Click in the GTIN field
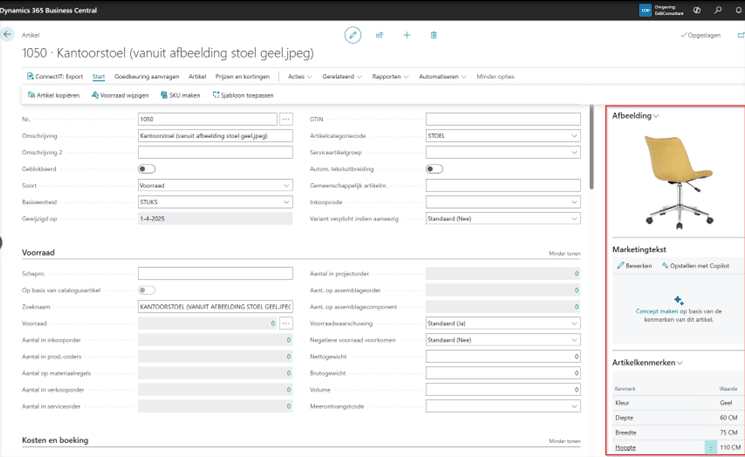 pos(503,119)
